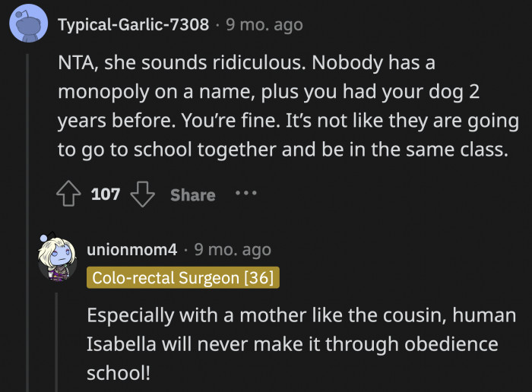Click unionmom4's 9 mo. ago timestamp

click(232, 249)
